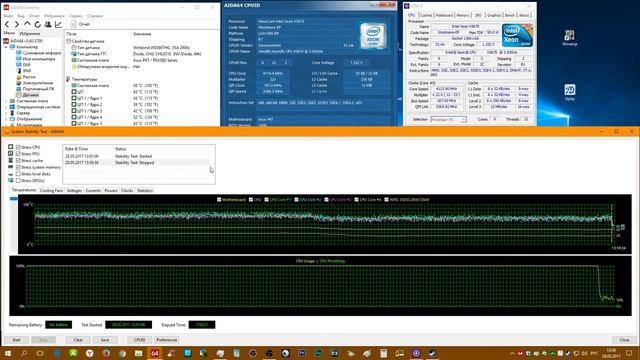Viewport: 640px width, 360px height.
Task: Switch to the Voltages tab
Action: 74,191
